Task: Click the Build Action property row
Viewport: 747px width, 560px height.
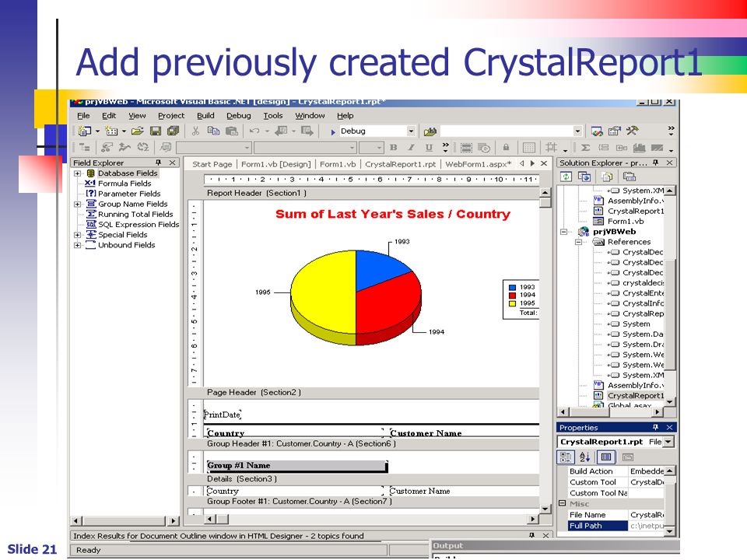Action: 615,471
